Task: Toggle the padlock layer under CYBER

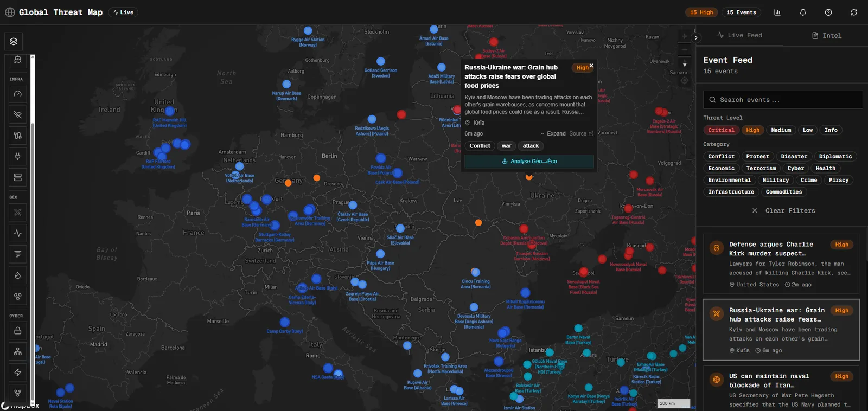Action: 18,330
